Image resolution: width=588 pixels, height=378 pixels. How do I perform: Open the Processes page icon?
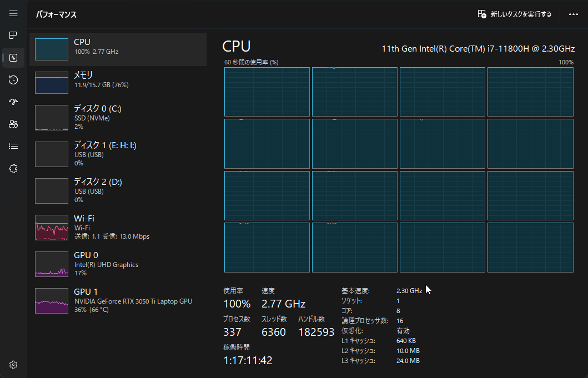click(13, 36)
